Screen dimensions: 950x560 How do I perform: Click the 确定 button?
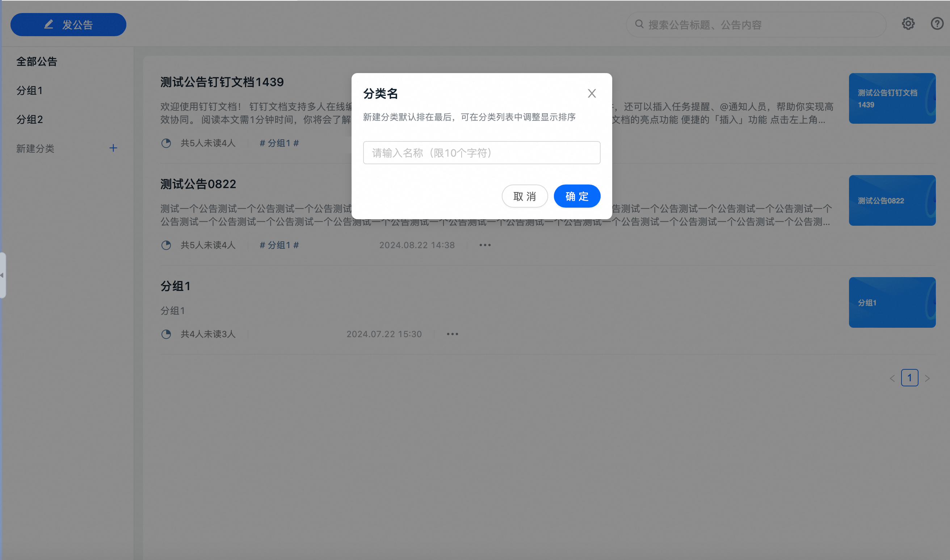pos(577,196)
